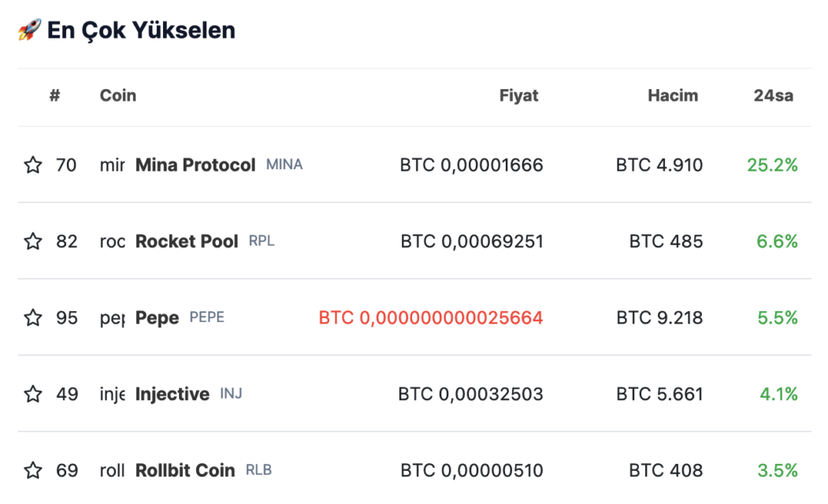Open the Injective coin name link
The height and width of the screenshot is (504, 828).
point(173,394)
